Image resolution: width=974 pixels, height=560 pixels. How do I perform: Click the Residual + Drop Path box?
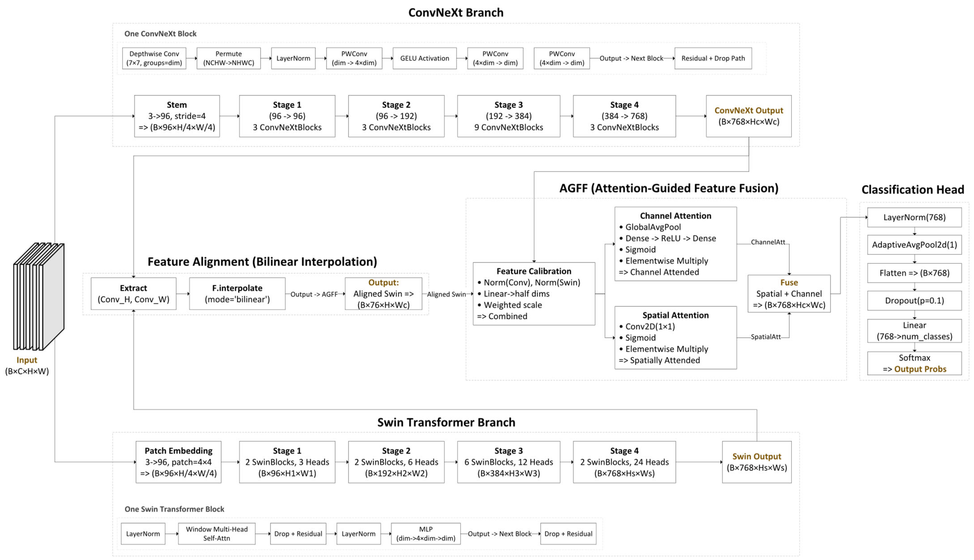click(713, 59)
